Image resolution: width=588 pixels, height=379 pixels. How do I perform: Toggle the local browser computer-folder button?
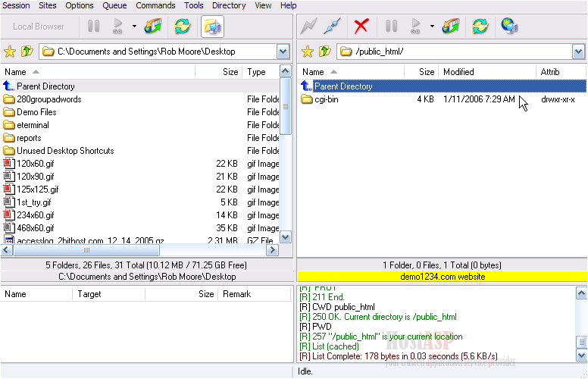(x=211, y=27)
